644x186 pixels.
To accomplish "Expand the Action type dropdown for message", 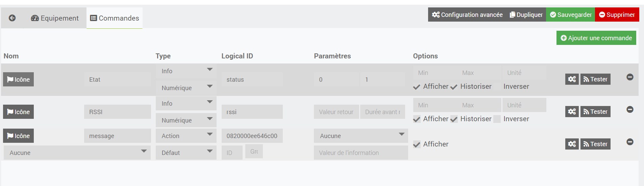I will point(186,136).
